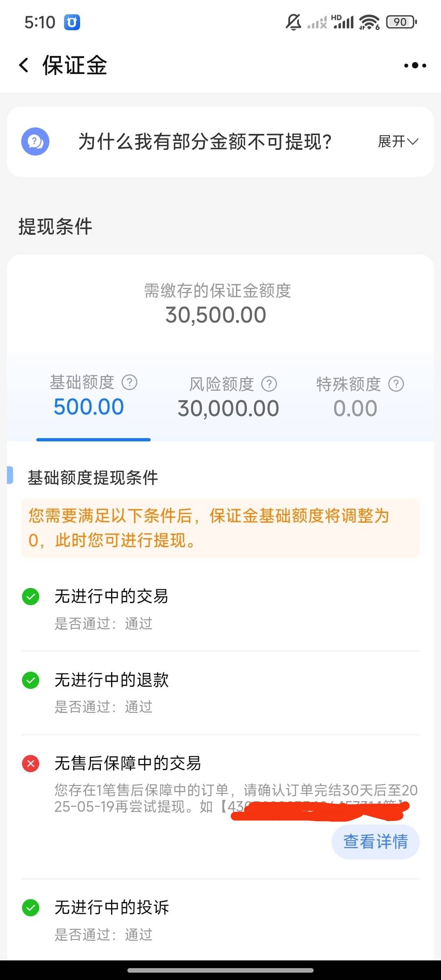Tap the blue chat question icon
Screen dimensions: 441x980
pyautogui.click(x=35, y=142)
